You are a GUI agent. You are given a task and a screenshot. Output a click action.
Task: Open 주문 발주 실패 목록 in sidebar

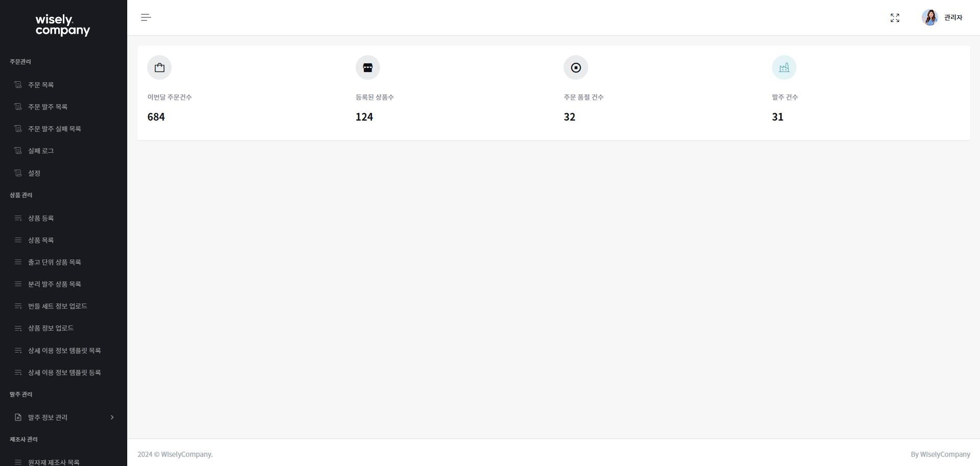coord(54,129)
